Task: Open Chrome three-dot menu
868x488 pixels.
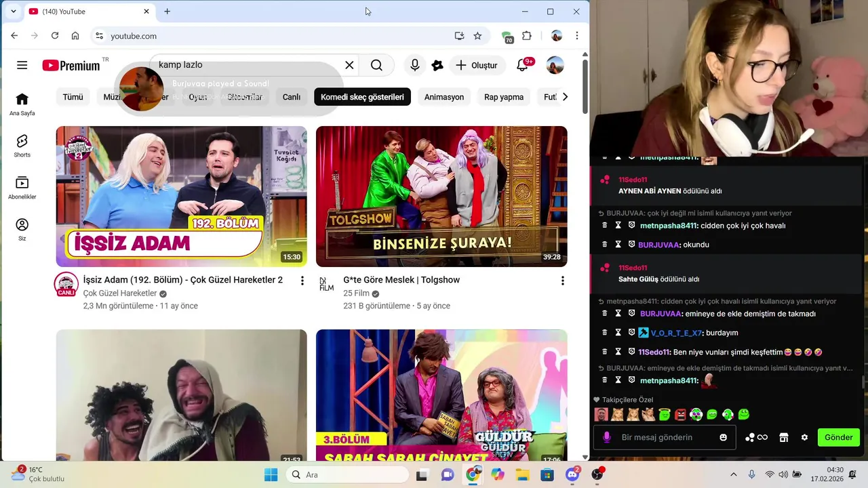Action: pos(577,36)
